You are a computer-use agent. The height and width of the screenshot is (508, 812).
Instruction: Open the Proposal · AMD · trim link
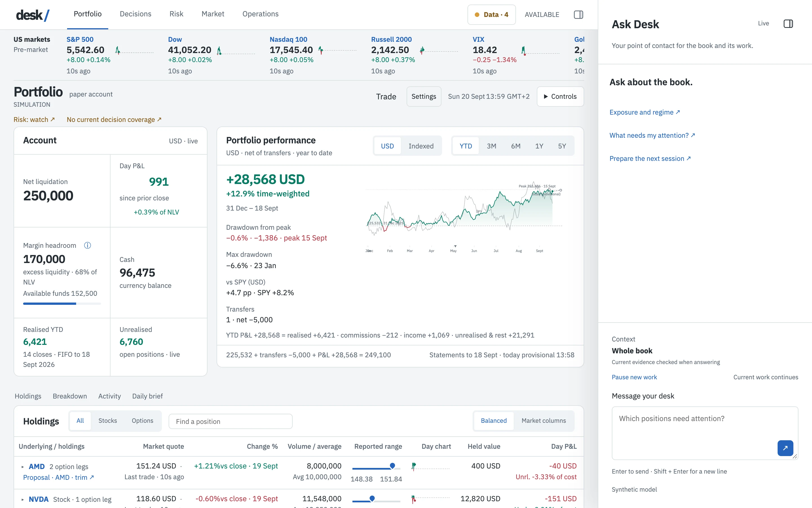coord(59,477)
